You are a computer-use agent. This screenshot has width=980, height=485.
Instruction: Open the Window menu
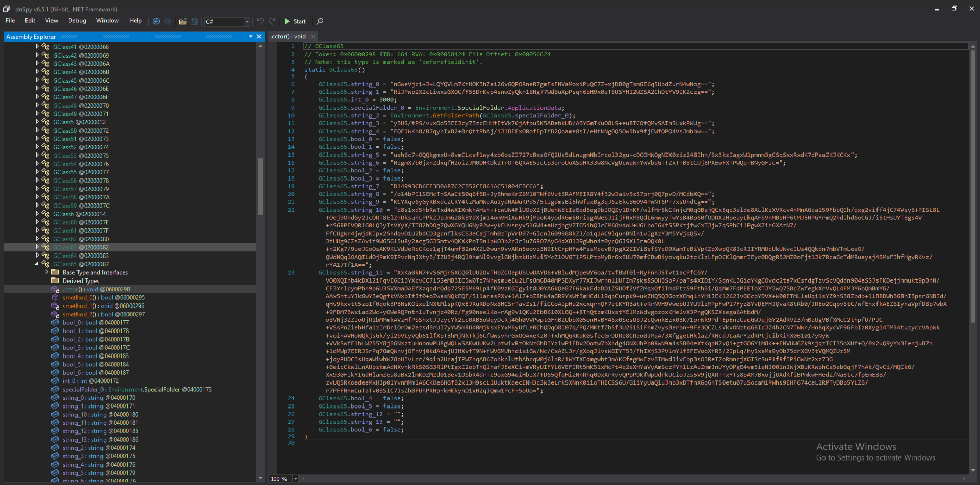[x=108, y=21]
